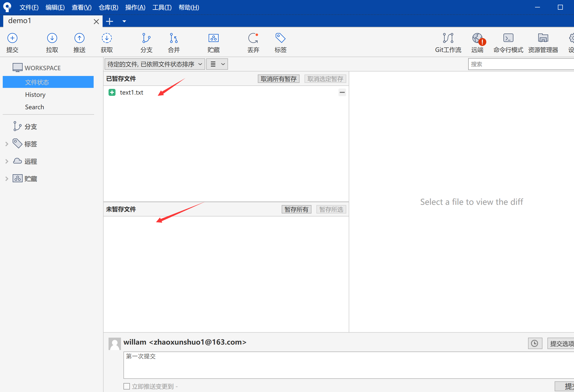The width and height of the screenshot is (574, 392).
Task: Expand the 远程 sidebar section
Action: click(7, 161)
